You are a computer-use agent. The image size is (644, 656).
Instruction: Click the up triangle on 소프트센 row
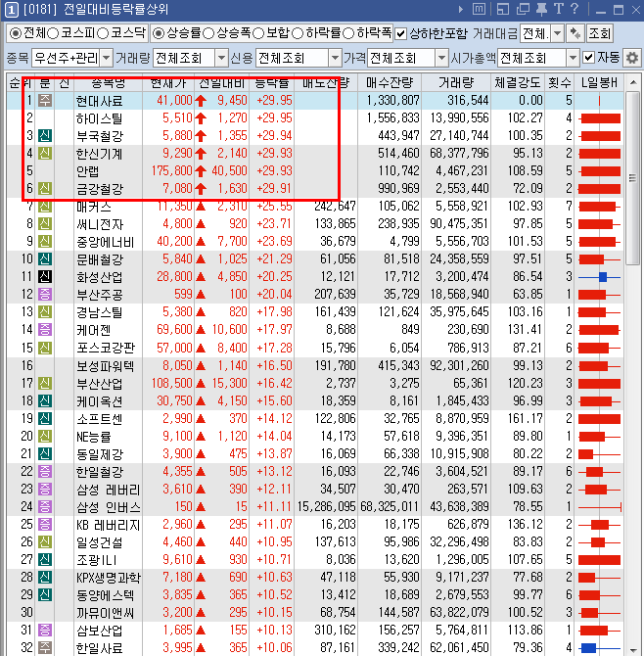[201, 418]
